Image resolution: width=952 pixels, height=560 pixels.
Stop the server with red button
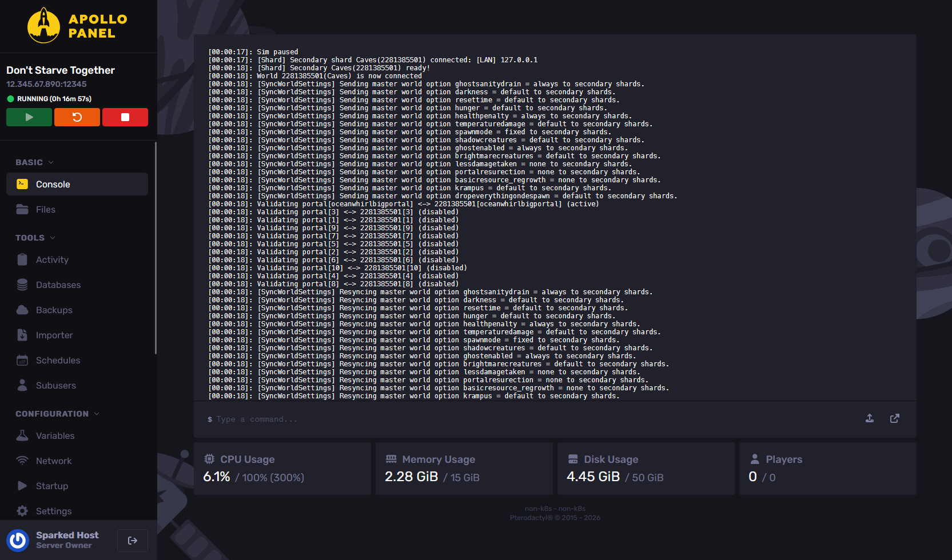click(x=125, y=117)
